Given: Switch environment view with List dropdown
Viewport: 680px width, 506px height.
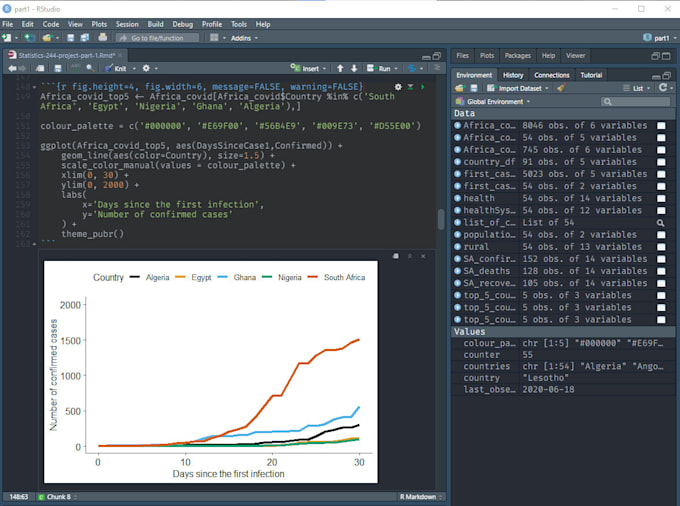Looking at the screenshot, I should click(637, 88).
